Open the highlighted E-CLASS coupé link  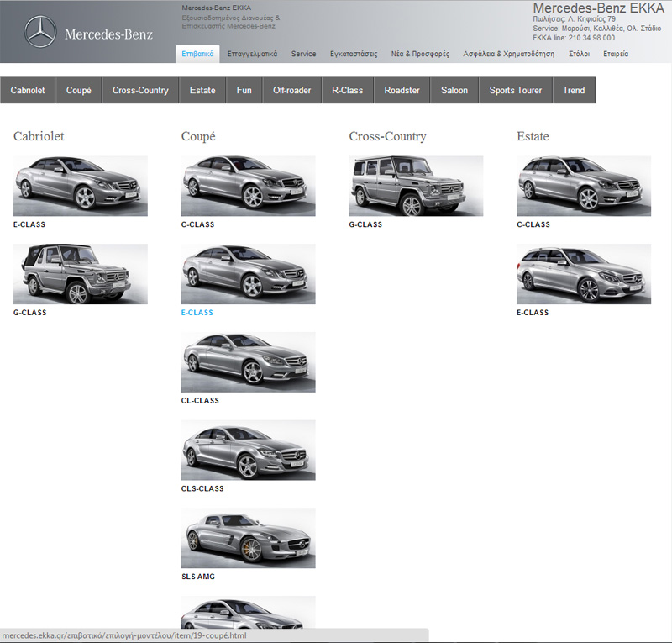[197, 313]
